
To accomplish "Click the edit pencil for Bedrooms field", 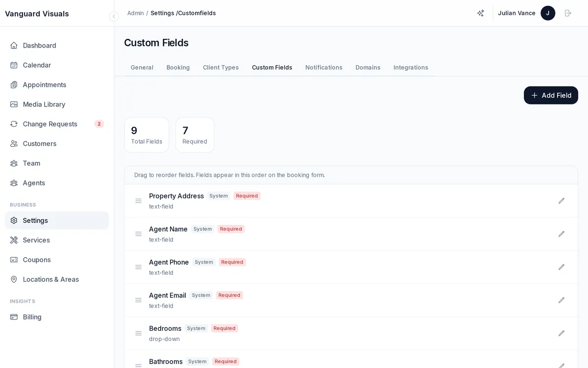I will coord(562,333).
